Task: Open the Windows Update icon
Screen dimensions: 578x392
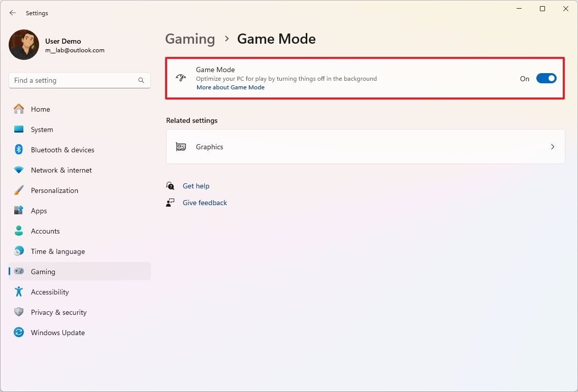Action: pos(19,333)
